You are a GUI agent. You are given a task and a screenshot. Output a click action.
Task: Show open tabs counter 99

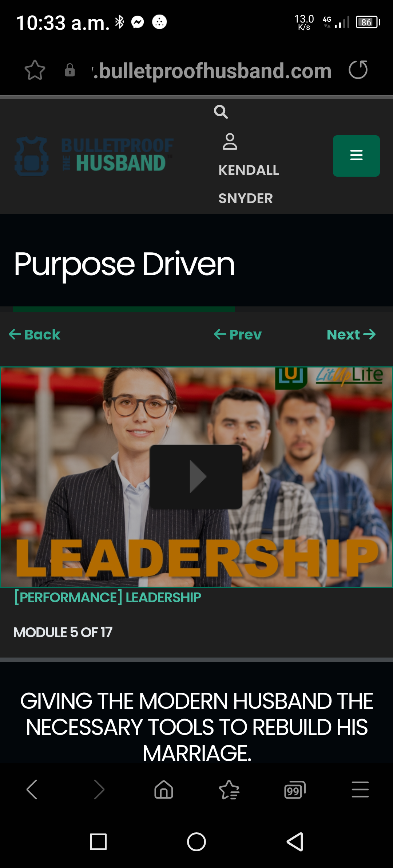295,789
